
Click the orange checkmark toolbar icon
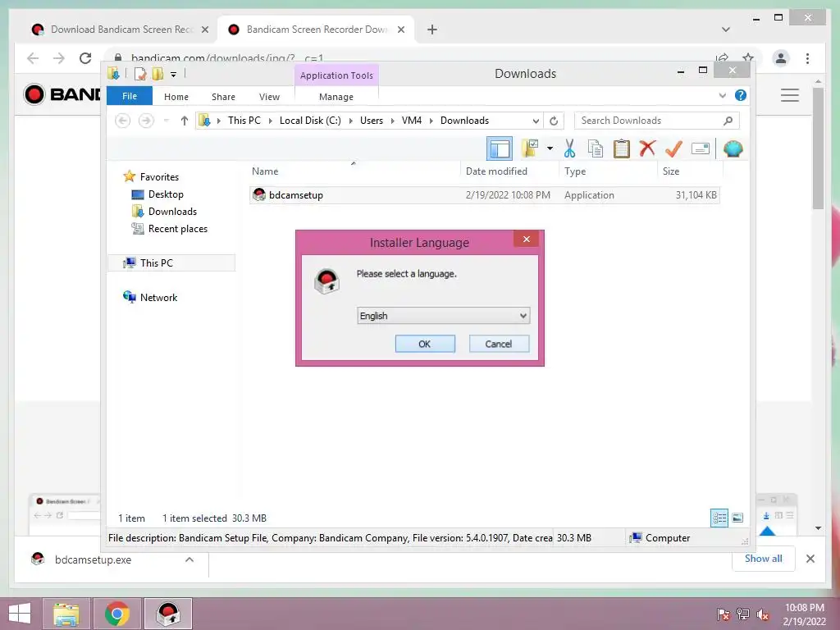673,148
